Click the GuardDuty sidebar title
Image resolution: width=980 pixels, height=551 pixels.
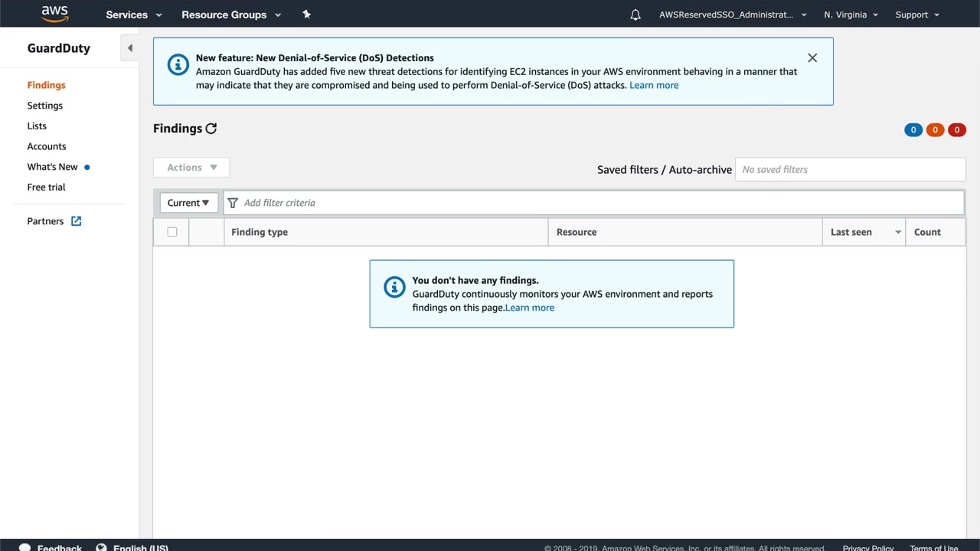click(x=59, y=48)
